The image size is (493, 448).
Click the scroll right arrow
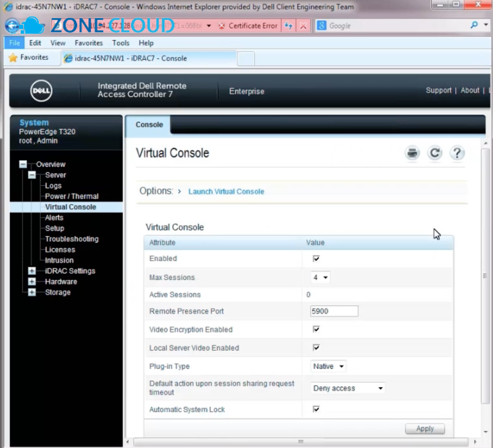pyautogui.click(x=475, y=442)
